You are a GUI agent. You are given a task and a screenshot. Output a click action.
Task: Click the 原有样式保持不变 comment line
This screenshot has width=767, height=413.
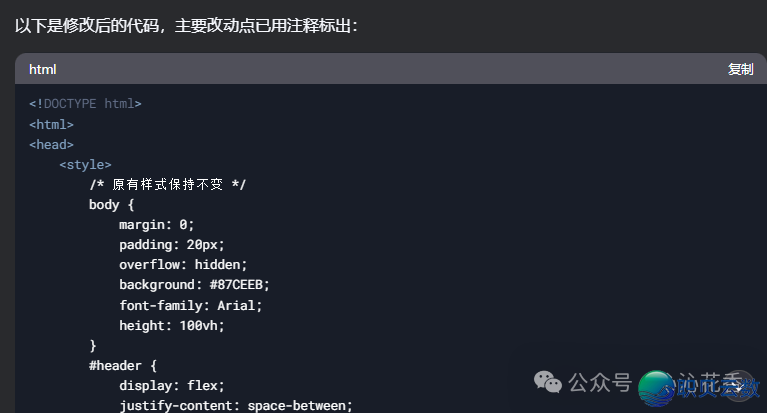point(168,184)
